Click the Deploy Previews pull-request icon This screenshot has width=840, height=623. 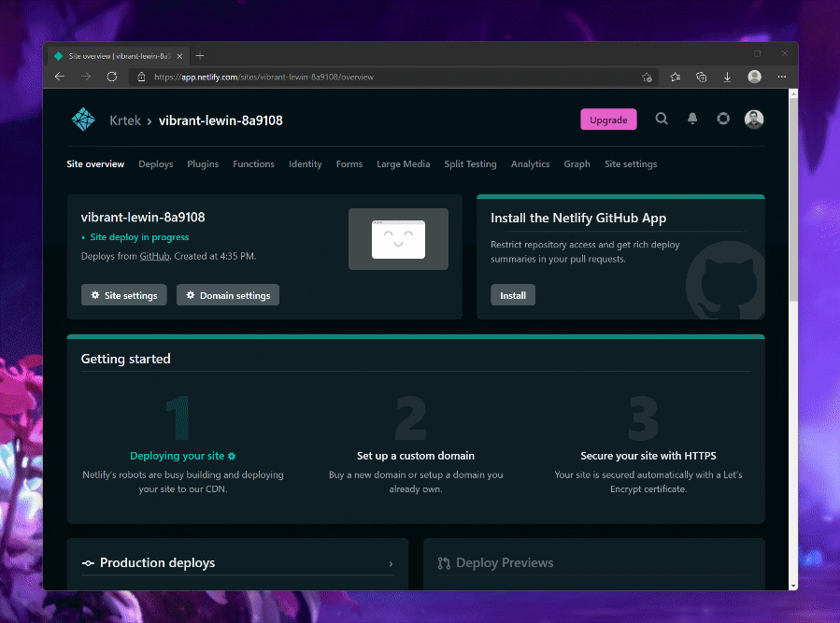pyautogui.click(x=444, y=563)
